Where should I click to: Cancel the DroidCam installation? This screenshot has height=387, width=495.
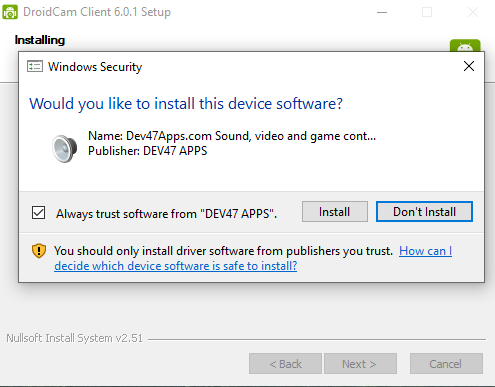[x=446, y=364]
